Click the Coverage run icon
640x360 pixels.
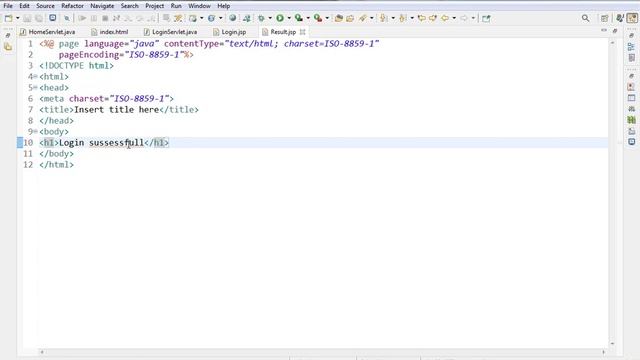coord(299,18)
